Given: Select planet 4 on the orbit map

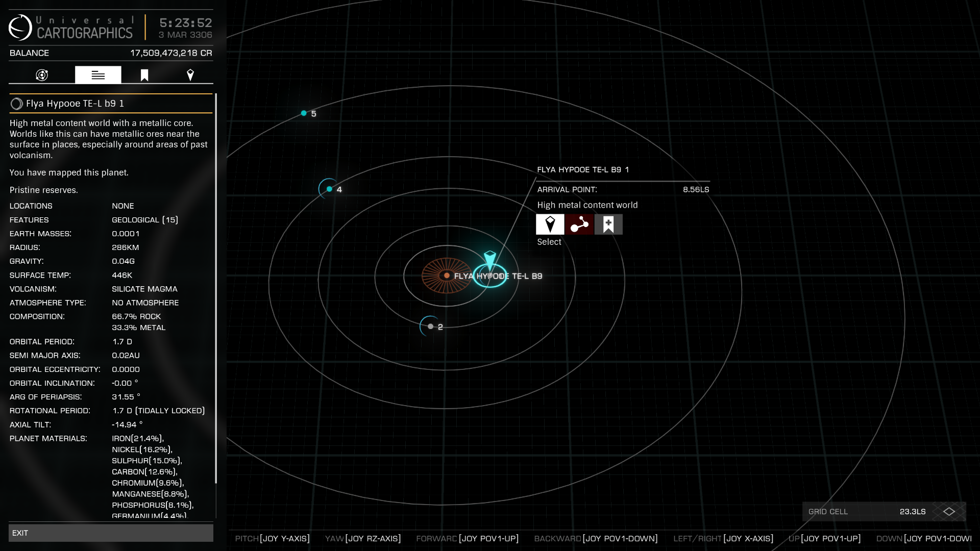Looking at the screenshot, I should pyautogui.click(x=330, y=189).
